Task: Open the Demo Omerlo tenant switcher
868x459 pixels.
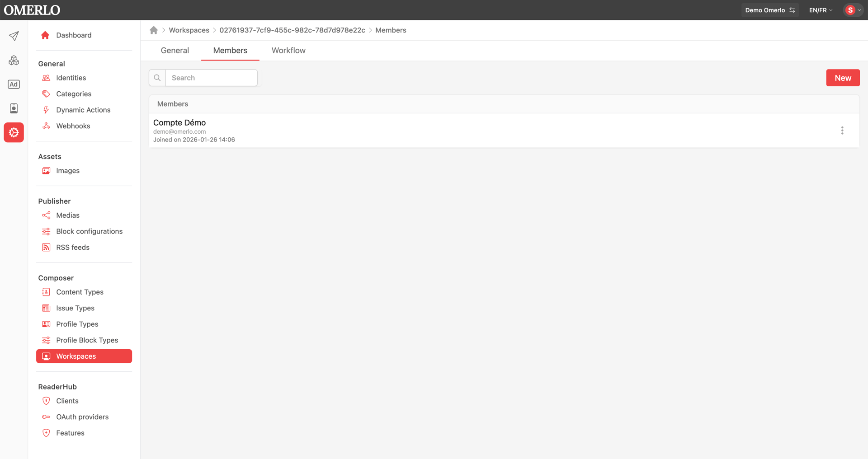Action: (770, 10)
